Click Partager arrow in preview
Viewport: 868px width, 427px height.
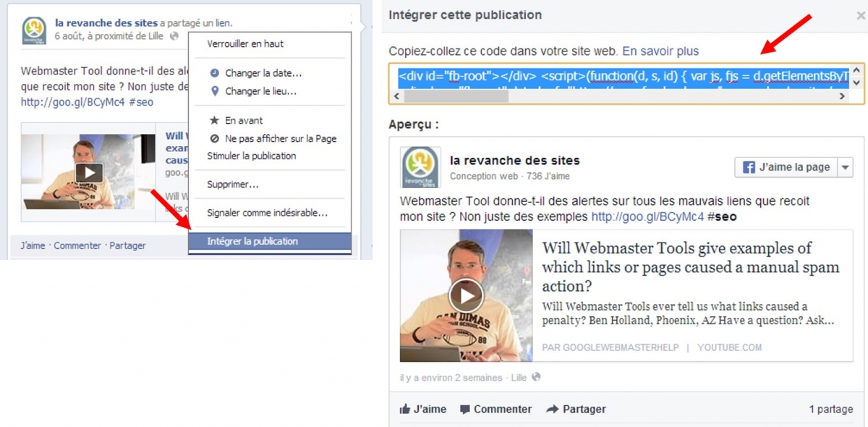click(576, 409)
